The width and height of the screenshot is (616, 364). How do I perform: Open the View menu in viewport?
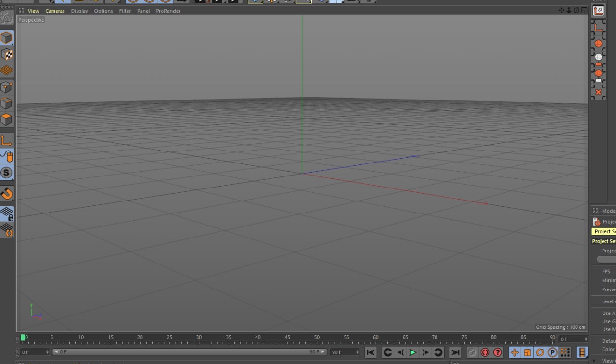pos(33,11)
